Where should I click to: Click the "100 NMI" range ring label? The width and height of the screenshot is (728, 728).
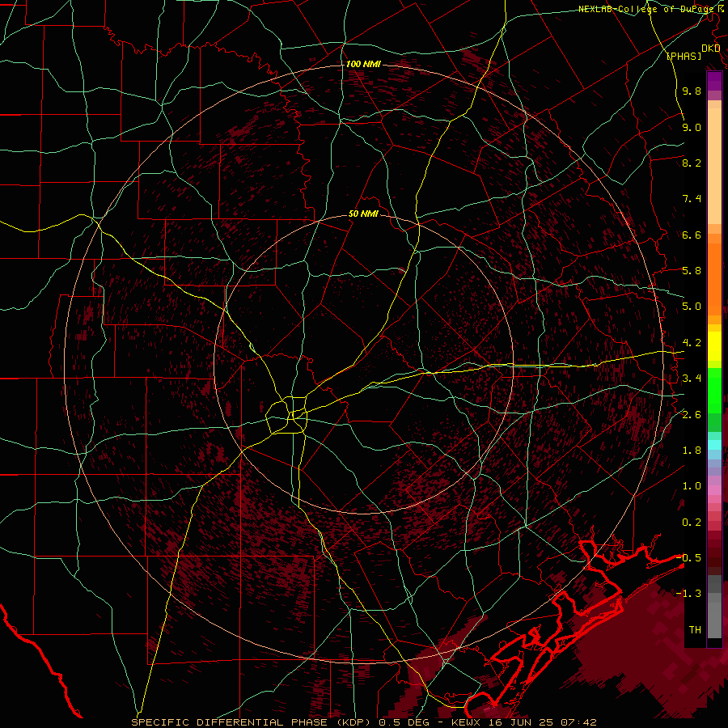(363, 64)
